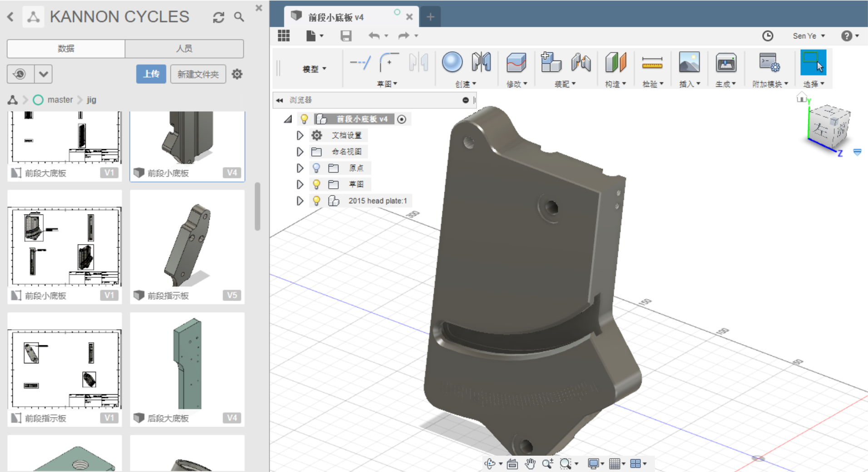Viewport: 868px width, 472px height.
Task: Select the 前段小底板 v4 document tab
Action: [x=336, y=17]
